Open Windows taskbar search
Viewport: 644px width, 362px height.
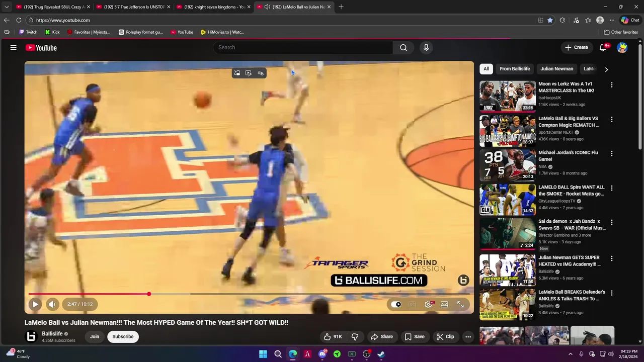pos(278,354)
